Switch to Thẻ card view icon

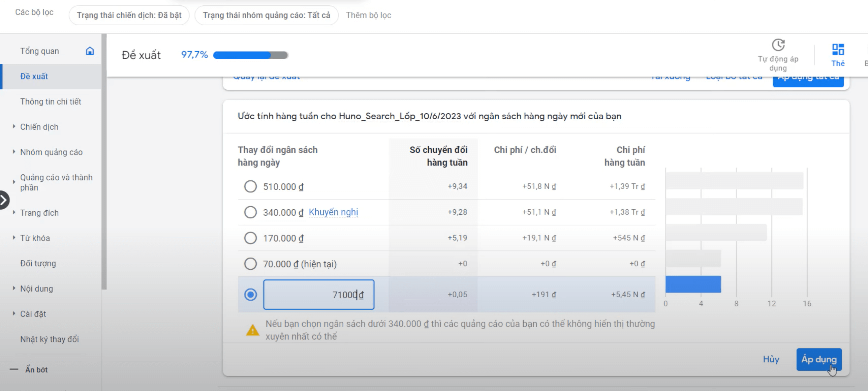[x=838, y=50]
